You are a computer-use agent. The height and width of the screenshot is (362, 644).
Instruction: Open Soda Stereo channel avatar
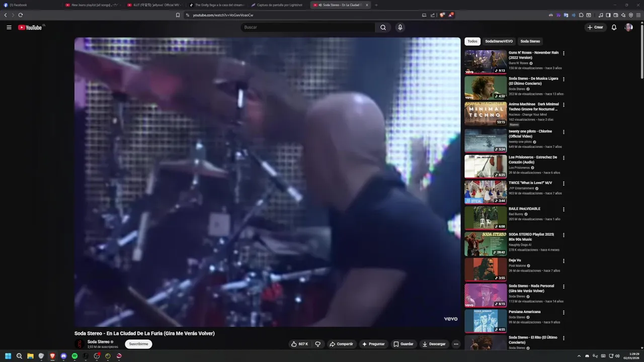(79, 344)
